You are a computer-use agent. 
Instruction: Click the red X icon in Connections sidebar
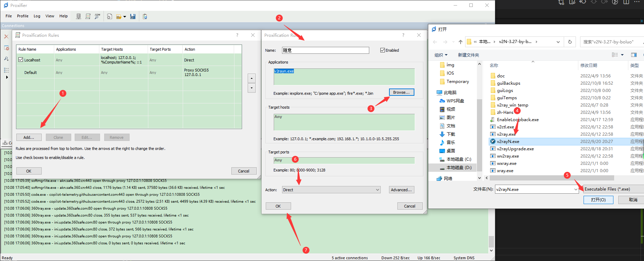pyautogui.click(x=6, y=36)
